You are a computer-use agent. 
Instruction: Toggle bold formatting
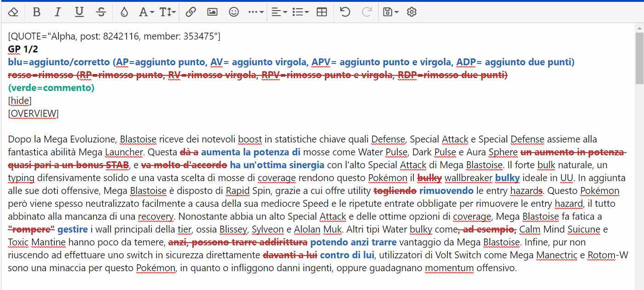point(36,12)
